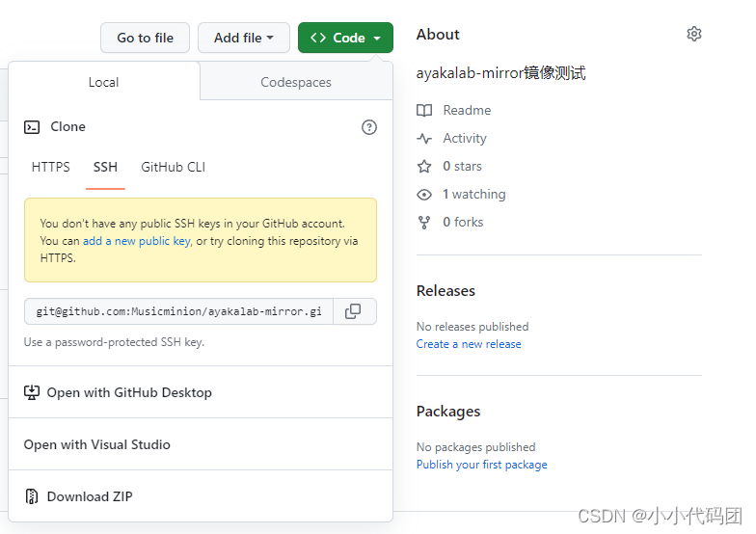Switch to the Codespaces tab
The width and height of the screenshot is (756, 534).
pos(296,82)
